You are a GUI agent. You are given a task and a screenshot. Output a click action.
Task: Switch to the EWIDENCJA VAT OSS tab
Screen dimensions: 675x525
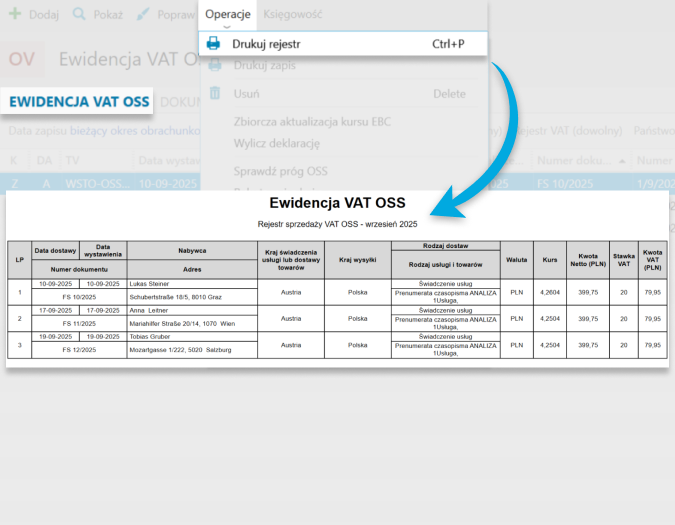pyautogui.click(x=79, y=101)
